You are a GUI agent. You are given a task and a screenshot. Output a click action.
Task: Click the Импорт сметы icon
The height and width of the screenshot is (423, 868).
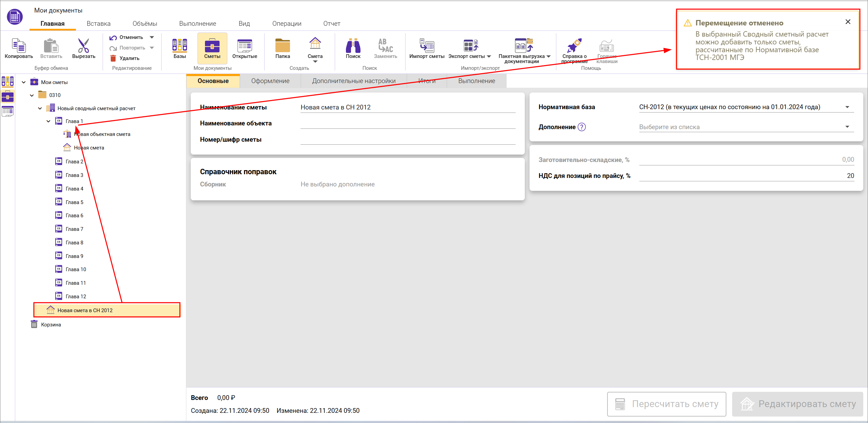pyautogui.click(x=427, y=46)
